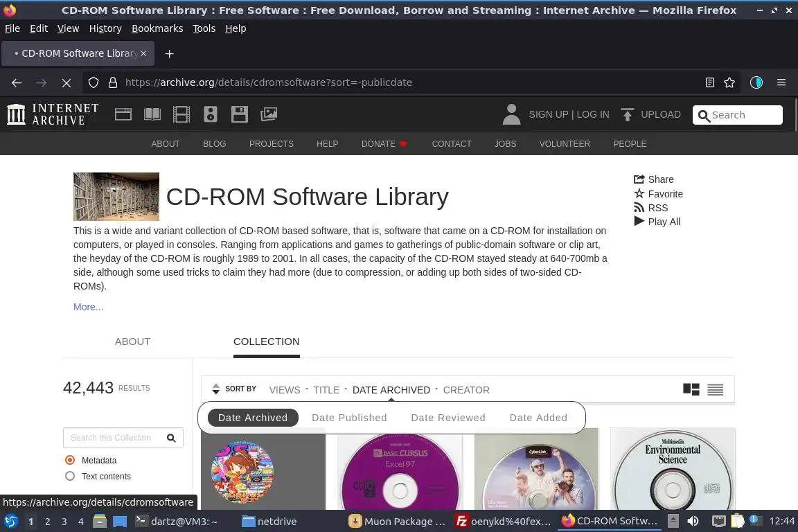Open netdrive window from taskbar

click(269, 522)
